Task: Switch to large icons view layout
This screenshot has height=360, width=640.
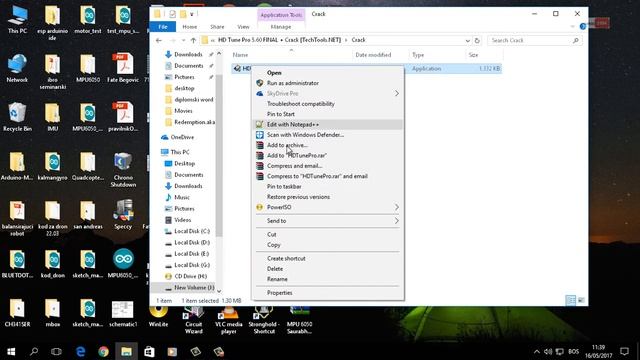Action: (581, 300)
